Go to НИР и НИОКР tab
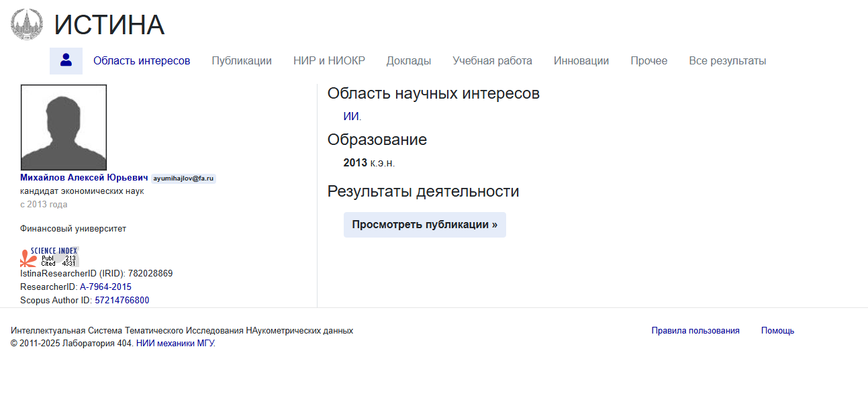Viewport: 868px width, 406px height. pos(329,61)
